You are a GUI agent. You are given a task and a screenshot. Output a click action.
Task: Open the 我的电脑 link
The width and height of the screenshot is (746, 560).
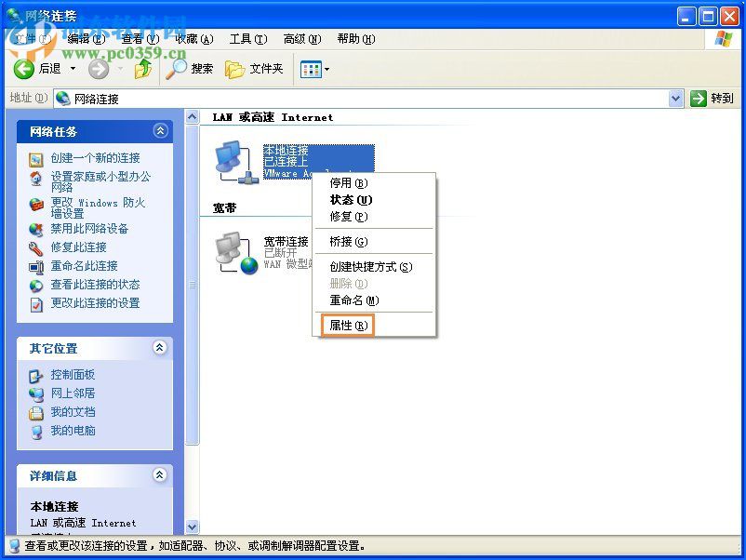pyautogui.click(x=73, y=431)
